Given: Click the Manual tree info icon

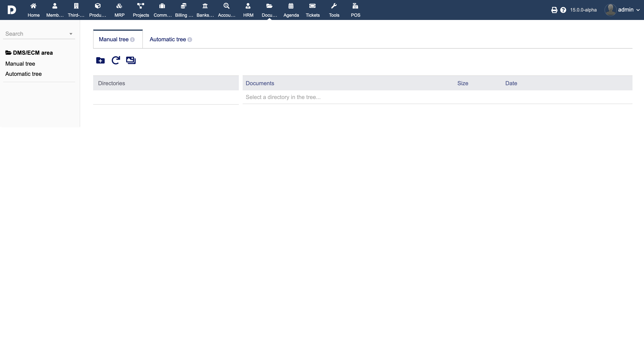Looking at the screenshot, I should [132, 40].
